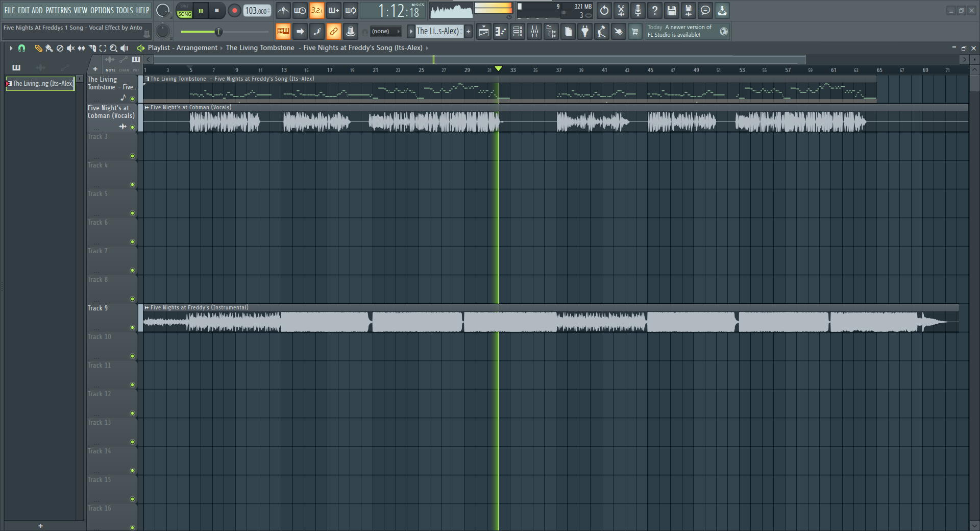Open the pattern selector The Li..s-Alex)
The width and height of the screenshot is (980, 531).
439,31
